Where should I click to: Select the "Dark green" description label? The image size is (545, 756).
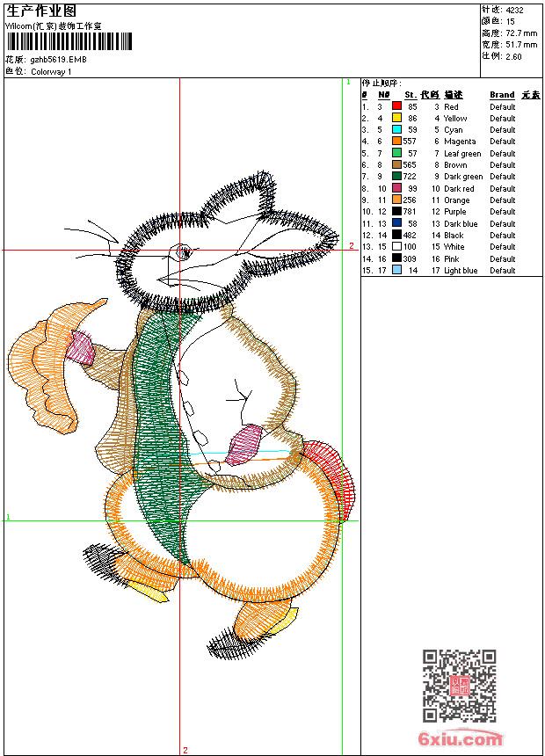click(463, 177)
